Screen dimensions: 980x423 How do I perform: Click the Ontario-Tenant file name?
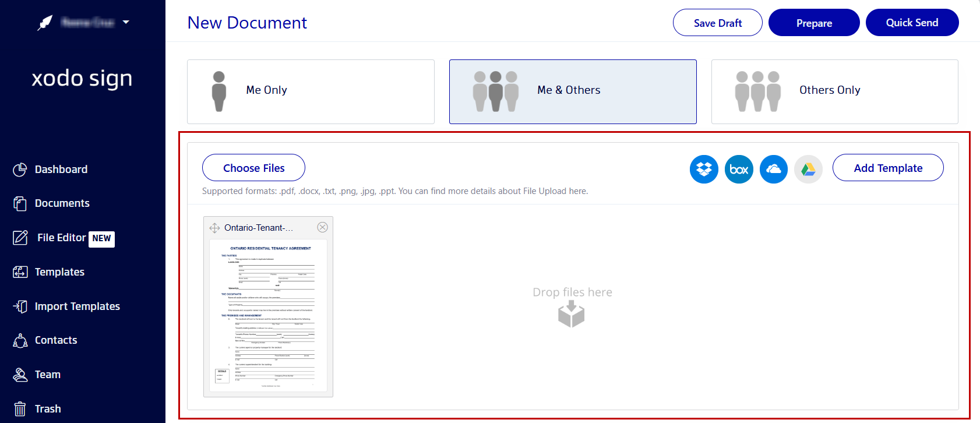point(259,228)
